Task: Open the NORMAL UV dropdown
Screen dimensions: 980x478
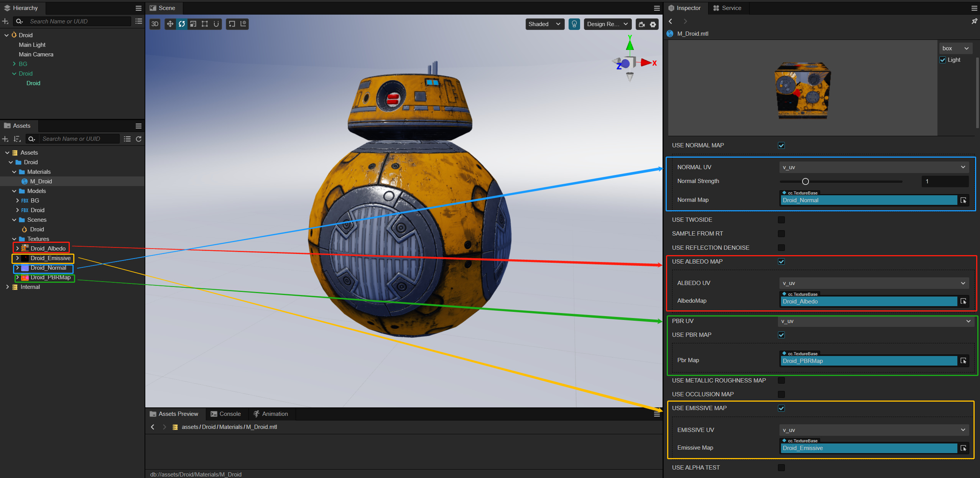Action: click(x=874, y=167)
